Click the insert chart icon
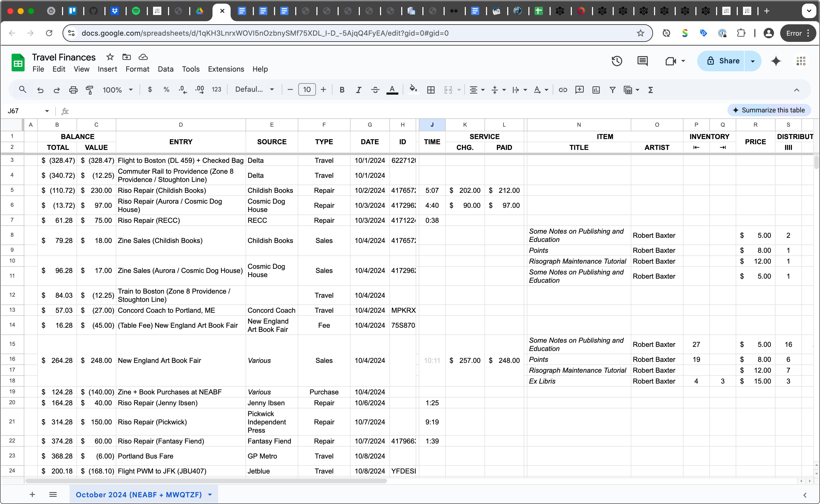 596,90
